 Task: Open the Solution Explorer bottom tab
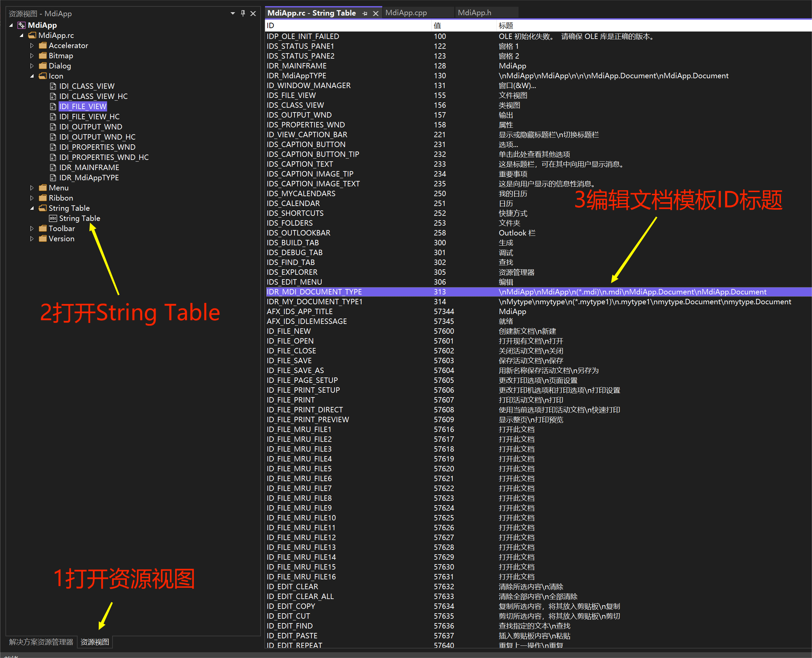[41, 642]
